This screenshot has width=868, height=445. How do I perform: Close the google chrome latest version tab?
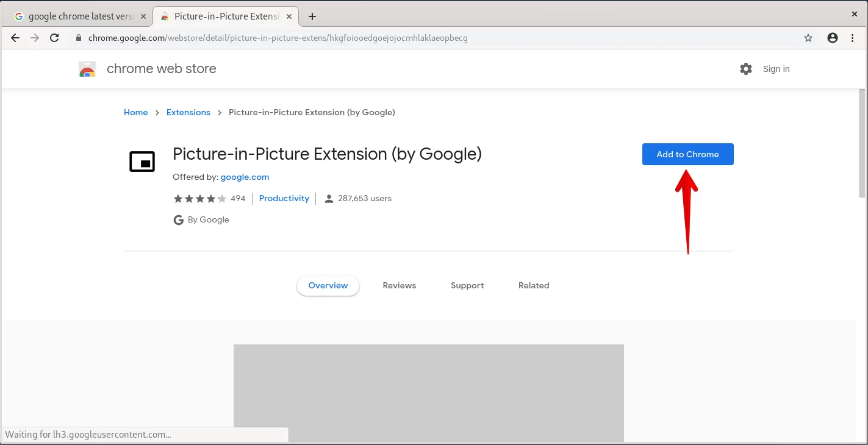(143, 16)
